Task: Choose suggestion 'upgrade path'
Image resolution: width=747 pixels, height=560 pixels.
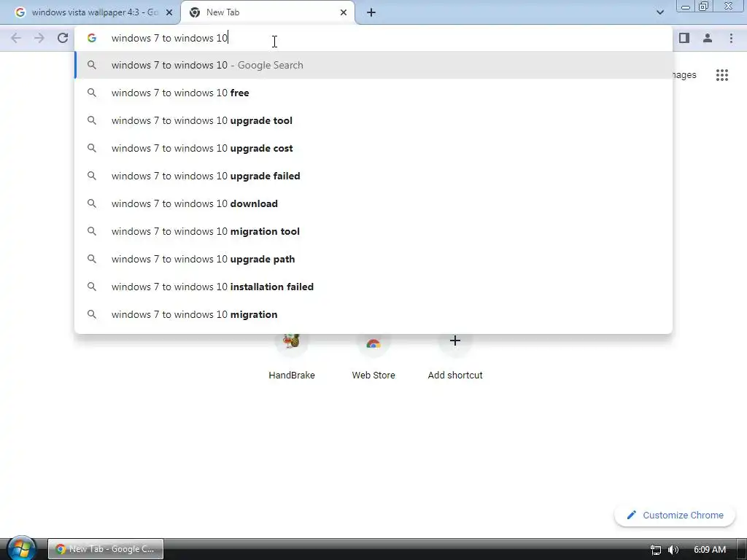Action: (x=373, y=259)
